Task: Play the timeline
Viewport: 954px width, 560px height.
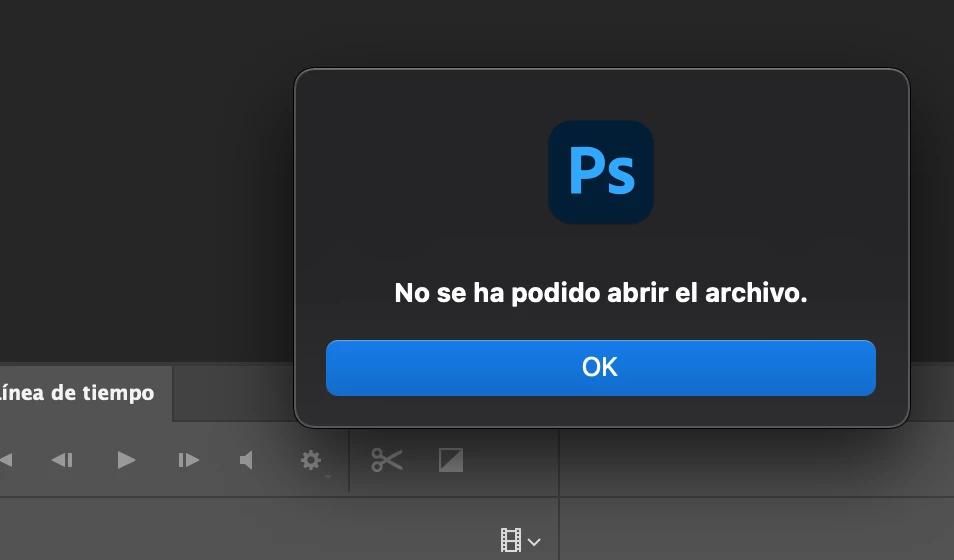Action: coord(126,460)
